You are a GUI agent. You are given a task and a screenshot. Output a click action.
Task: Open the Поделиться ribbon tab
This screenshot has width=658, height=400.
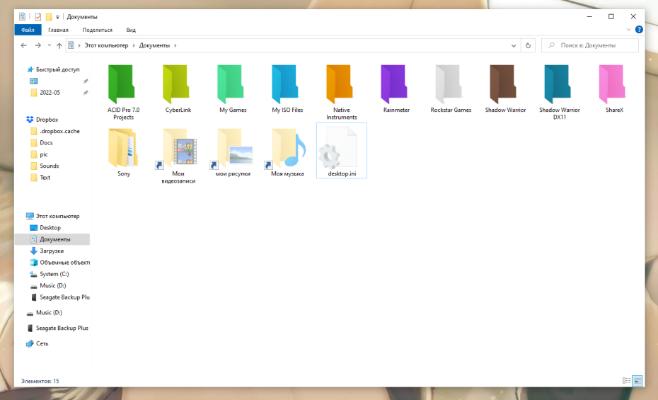(97, 30)
